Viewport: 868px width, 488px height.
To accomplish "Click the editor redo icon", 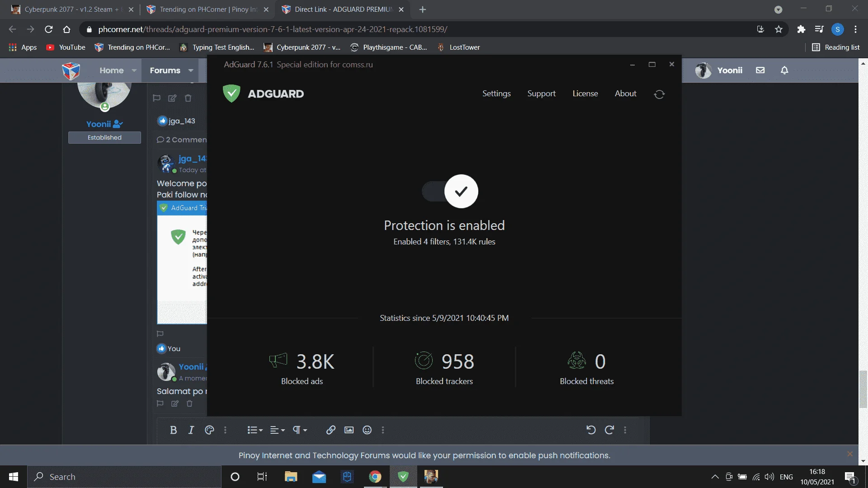I will click(609, 430).
